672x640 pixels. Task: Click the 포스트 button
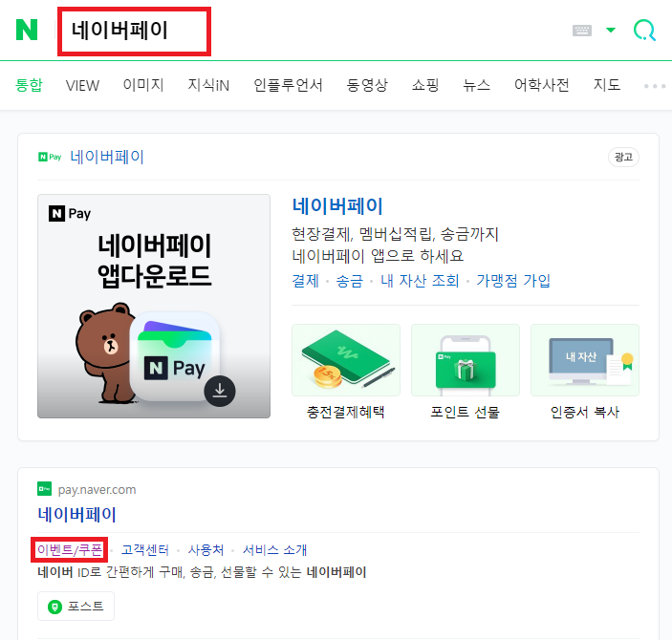click(76, 607)
